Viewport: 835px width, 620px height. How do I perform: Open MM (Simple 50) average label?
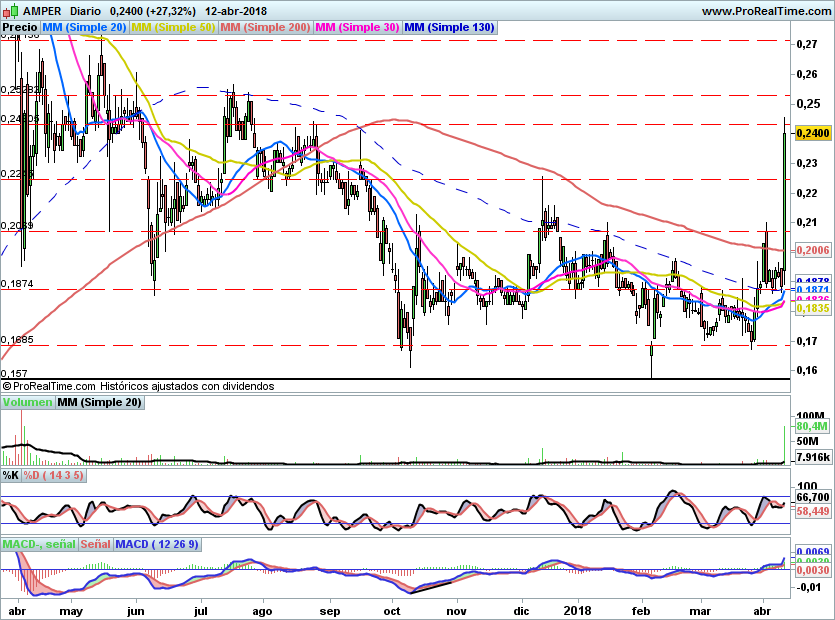pos(173,27)
